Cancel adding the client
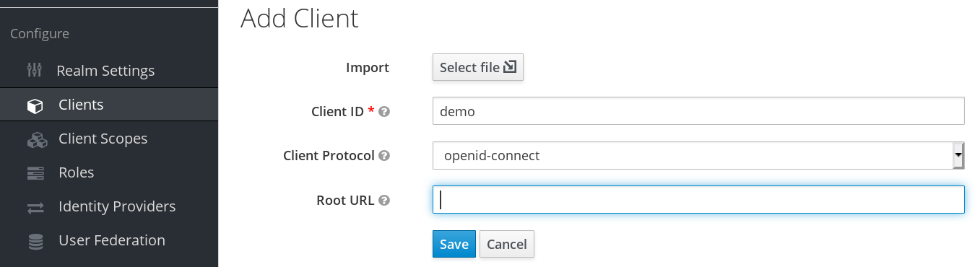980x267 pixels. [507, 244]
